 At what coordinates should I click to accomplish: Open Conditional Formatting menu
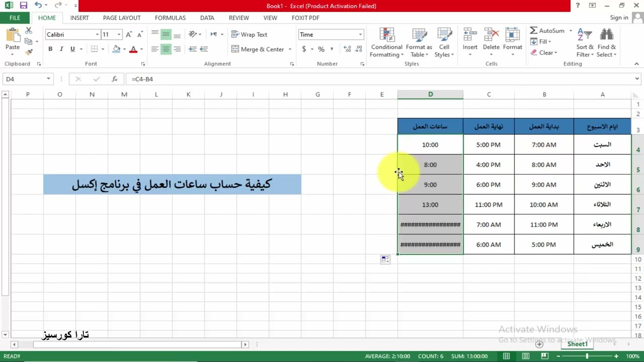pyautogui.click(x=386, y=43)
